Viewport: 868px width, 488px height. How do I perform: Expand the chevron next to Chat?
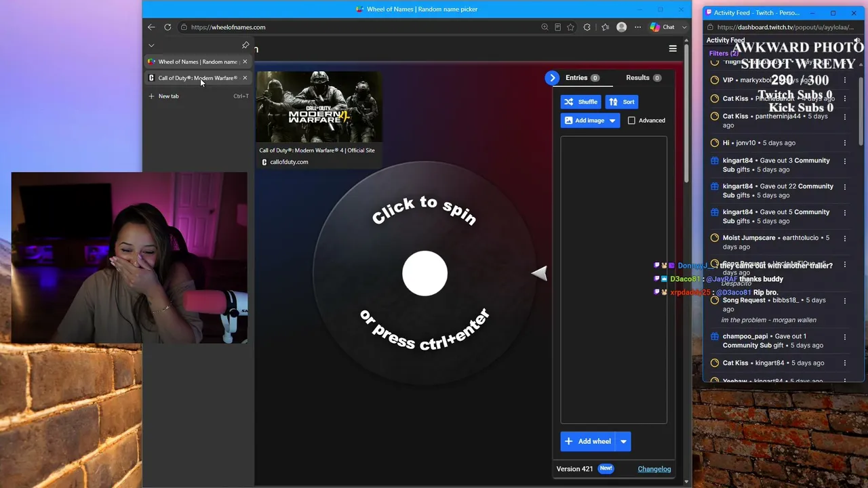click(684, 27)
